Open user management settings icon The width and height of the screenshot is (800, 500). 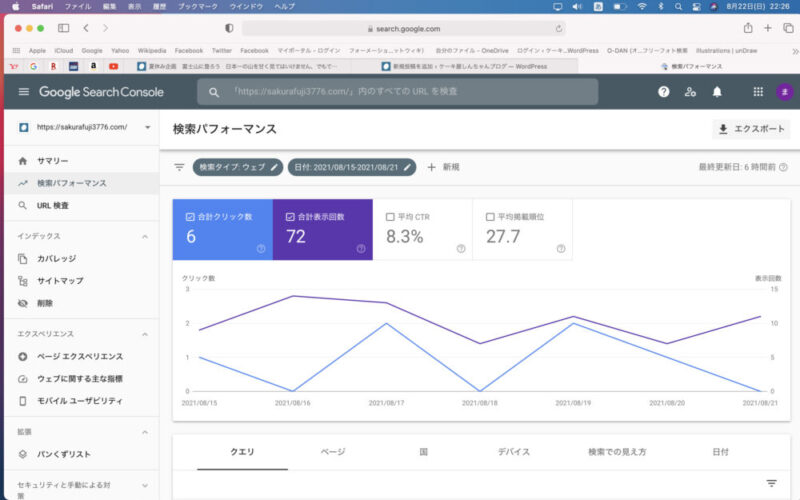tap(690, 92)
